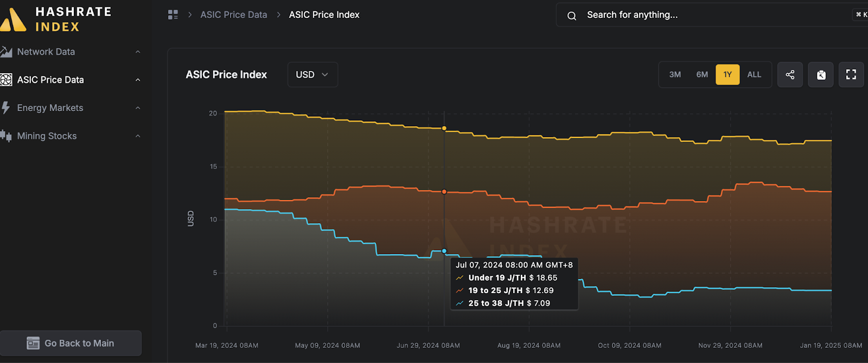This screenshot has height=363, width=868.
Task: Click the orange data point on 19 to 25 J/TH line
Action: 444,192
